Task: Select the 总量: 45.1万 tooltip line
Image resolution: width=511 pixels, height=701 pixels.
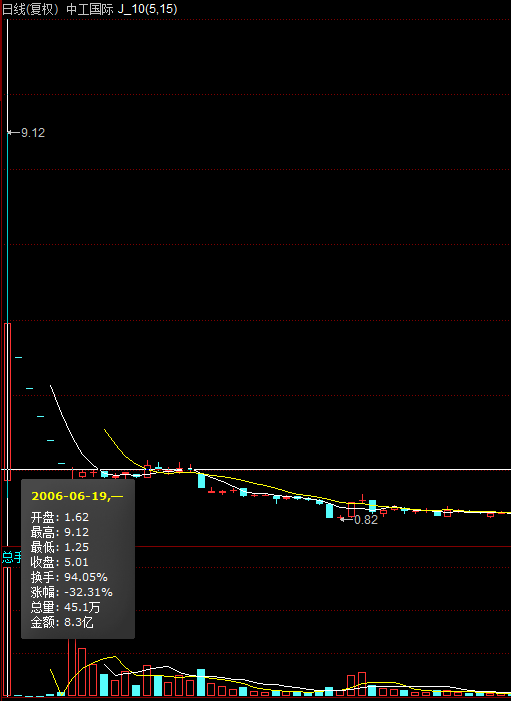Action: [x=66, y=607]
